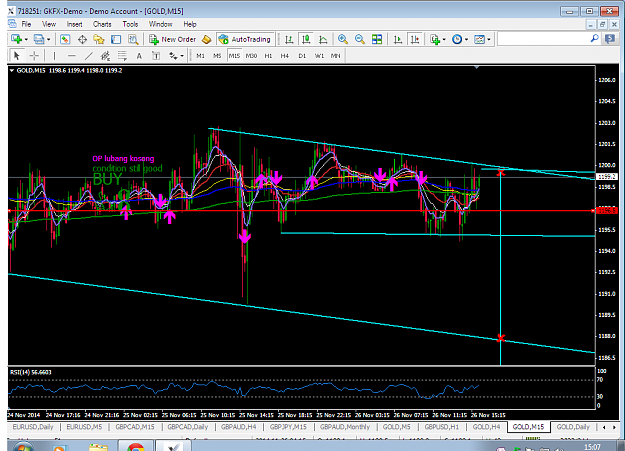Tile windows with the grid icon
The image size is (625, 451).
click(377, 39)
